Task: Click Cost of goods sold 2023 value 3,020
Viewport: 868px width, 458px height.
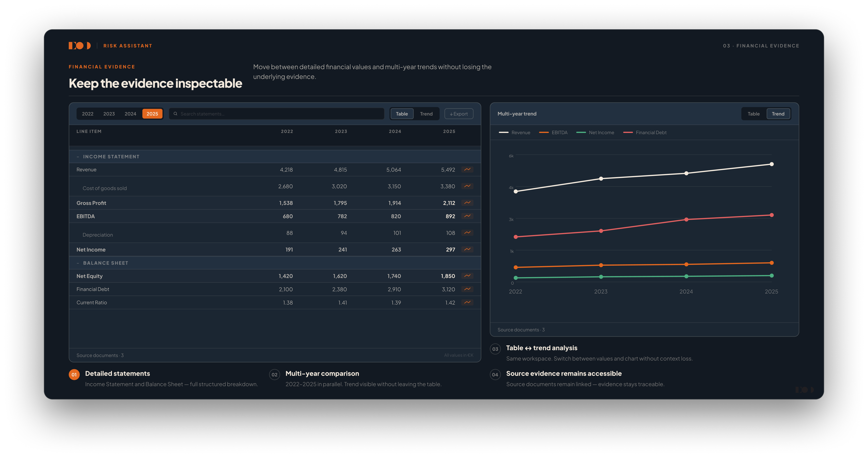Action: coord(339,186)
